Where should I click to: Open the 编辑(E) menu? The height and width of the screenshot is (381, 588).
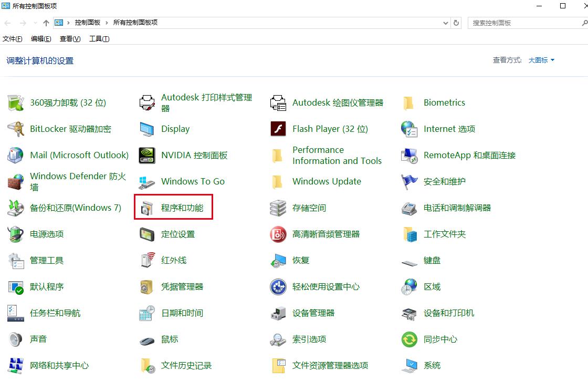pos(41,39)
